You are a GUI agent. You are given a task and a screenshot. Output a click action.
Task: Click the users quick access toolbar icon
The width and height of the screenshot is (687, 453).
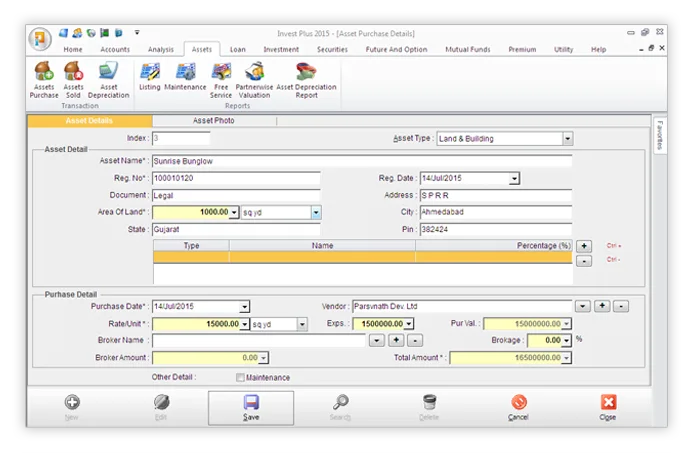77,33
